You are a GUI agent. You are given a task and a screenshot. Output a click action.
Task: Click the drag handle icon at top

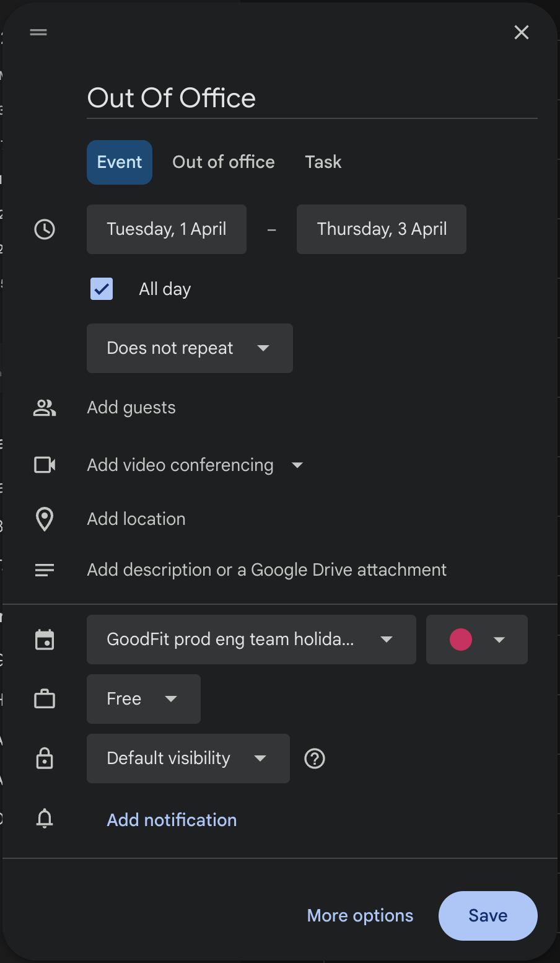coord(38,32)
